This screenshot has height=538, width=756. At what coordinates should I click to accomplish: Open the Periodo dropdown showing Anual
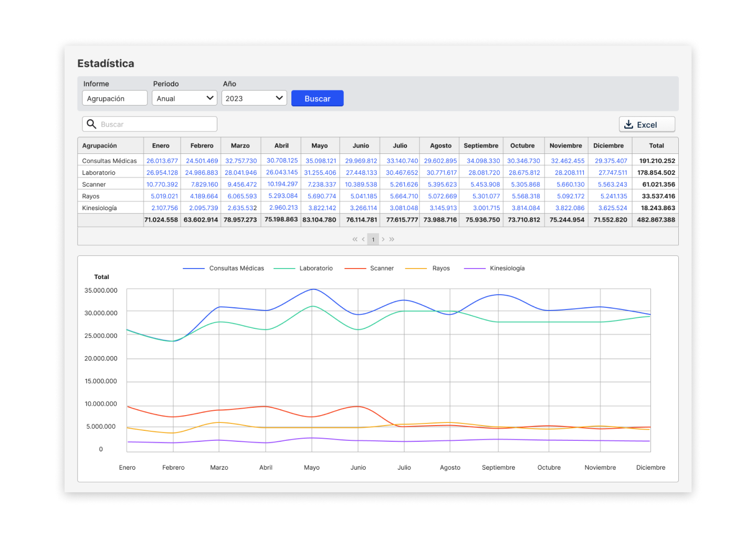[x=184, y=98]
